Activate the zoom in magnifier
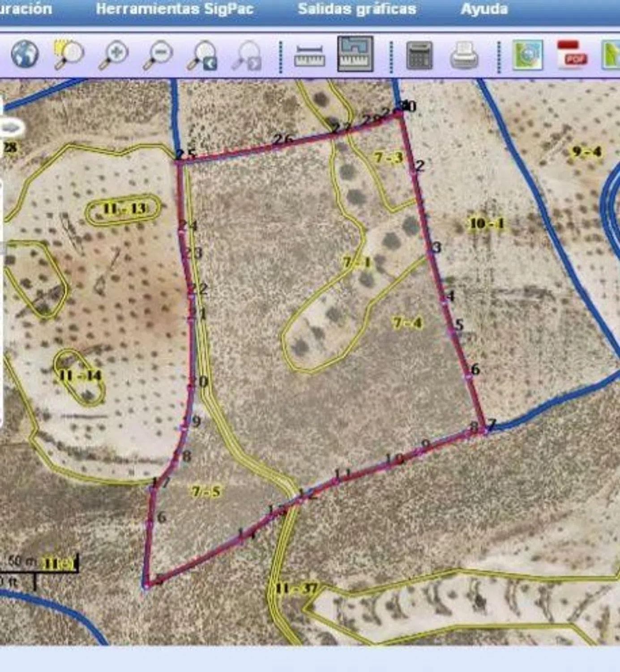This screenshot has width=620, height=672. (x=113, y=55)
